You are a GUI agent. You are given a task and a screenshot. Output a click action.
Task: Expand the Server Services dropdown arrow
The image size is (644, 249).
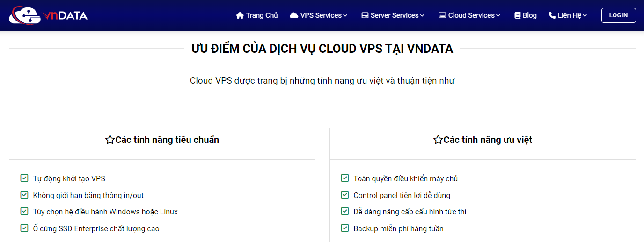422,16
